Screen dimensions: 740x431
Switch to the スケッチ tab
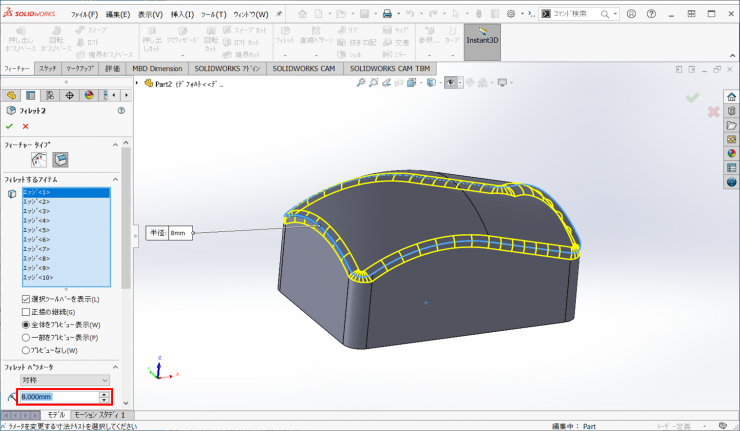47,69
